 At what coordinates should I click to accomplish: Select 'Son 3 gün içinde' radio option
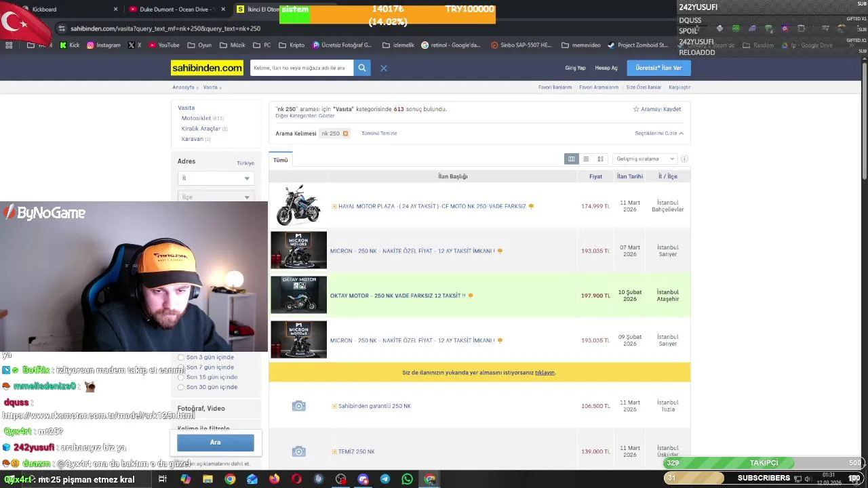pos(181,357)
